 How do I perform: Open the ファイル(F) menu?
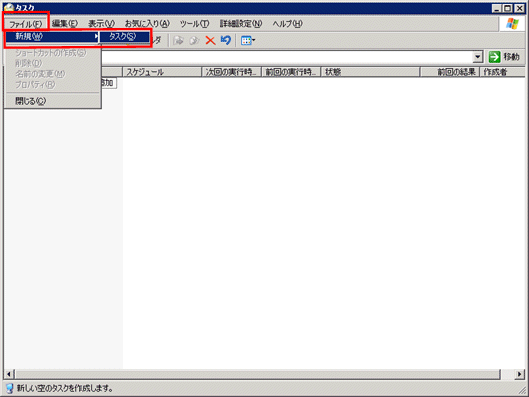pos(26,24)
